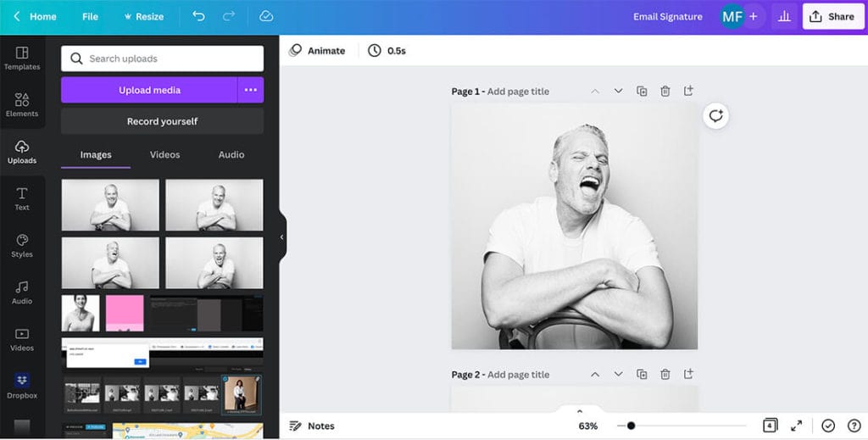868x440 pixels.
Task: Click the cloud save status icon
Action: (x=266, y=16)
